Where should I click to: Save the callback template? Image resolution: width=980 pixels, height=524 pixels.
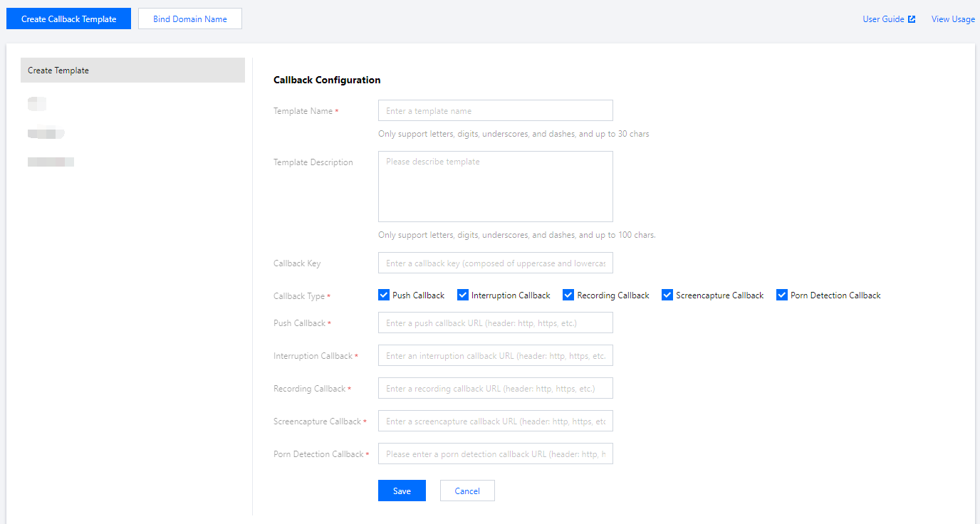402,491
